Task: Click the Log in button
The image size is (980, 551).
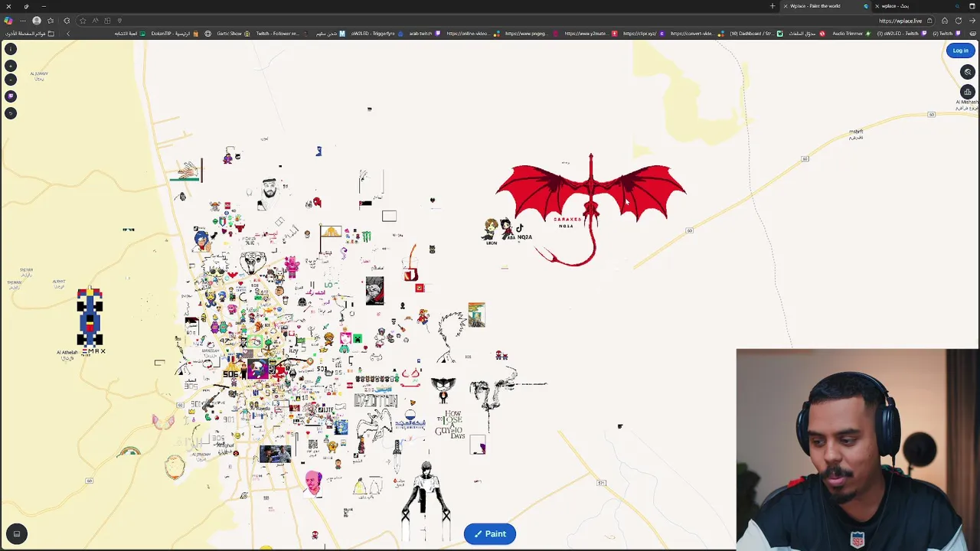Action: click(961, 51)
